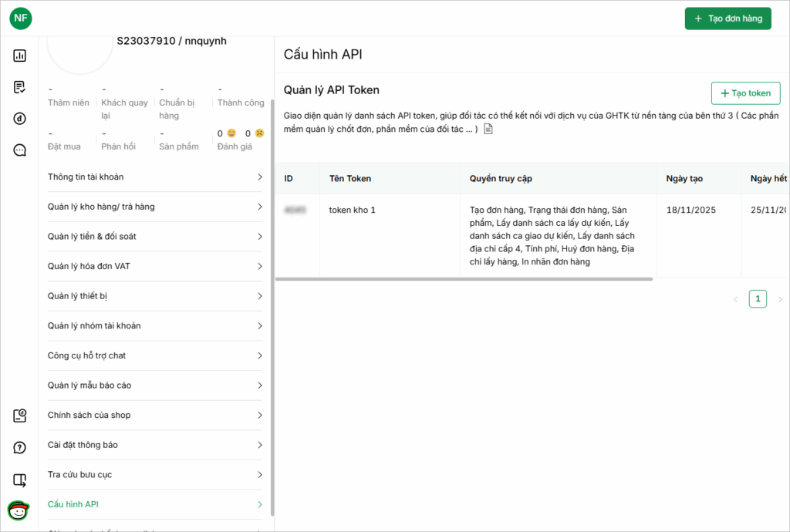Click the NF profile avatar
Screen dimensions: 790x532
pyautogui.click(x=21, y=19)
